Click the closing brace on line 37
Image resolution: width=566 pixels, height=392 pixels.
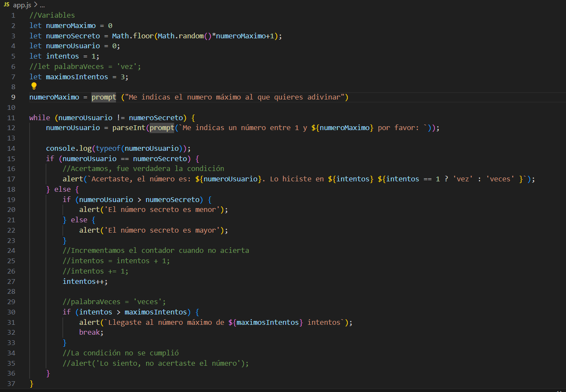[x=31, y=383]
